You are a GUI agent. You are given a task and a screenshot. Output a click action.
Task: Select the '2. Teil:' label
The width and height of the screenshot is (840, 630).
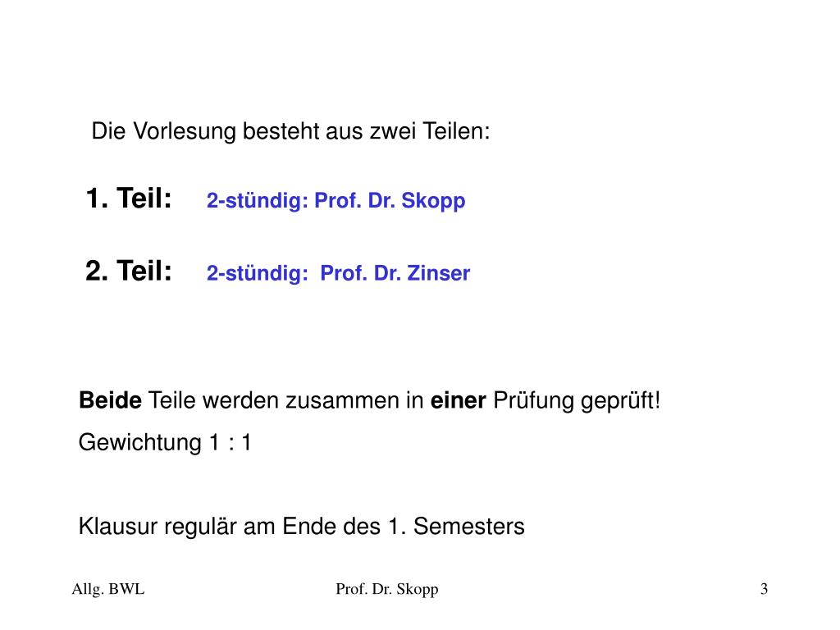(x=129, y=271)
